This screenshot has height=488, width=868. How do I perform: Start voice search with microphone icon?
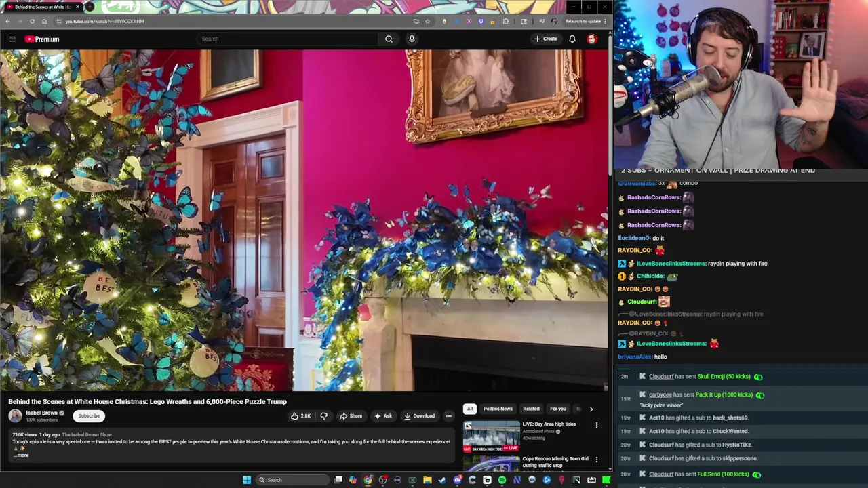click(412, 39)
